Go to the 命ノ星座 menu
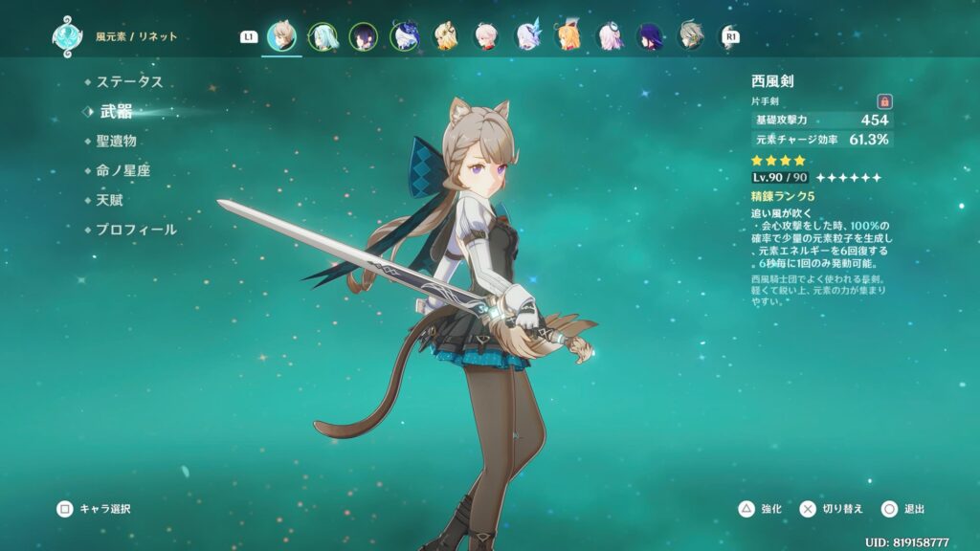This screenshot has width=980, height=551. [x=123, y=170]
